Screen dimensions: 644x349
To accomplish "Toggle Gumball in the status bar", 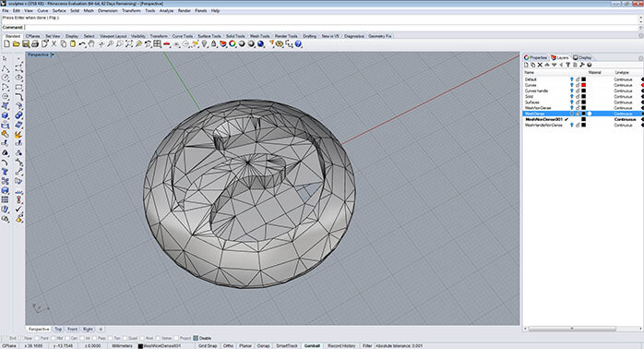I will (x=312, y=345).
